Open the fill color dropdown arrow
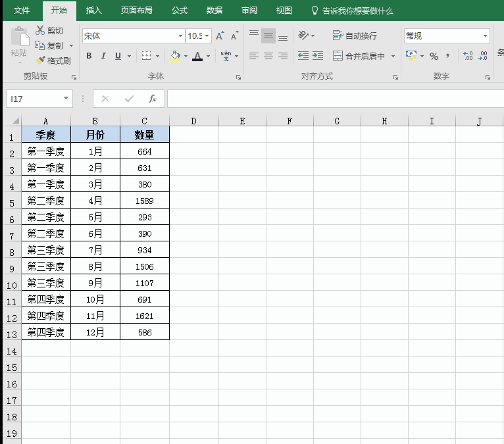Screen dimensions: 504x444 click(x=186, y=56)
